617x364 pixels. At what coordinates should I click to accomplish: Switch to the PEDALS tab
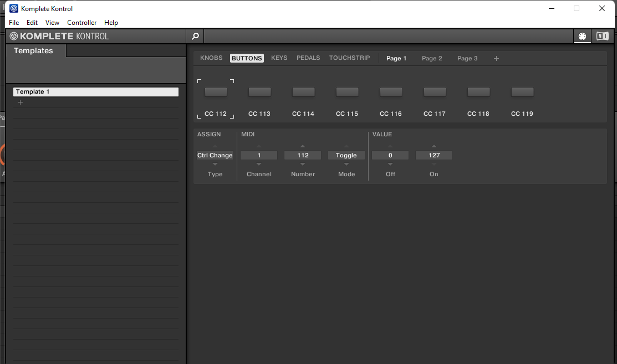(308, 58)
